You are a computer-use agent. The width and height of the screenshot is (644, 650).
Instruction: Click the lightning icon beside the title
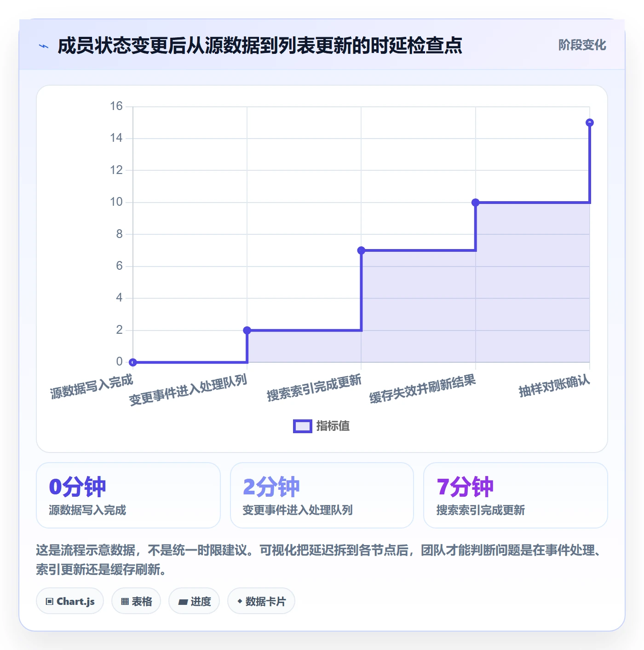pyautogui.click(x=44, y=46)
